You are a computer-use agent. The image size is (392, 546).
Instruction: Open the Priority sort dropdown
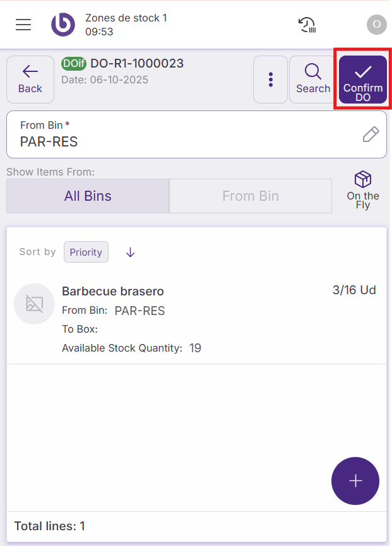point(86,252)
